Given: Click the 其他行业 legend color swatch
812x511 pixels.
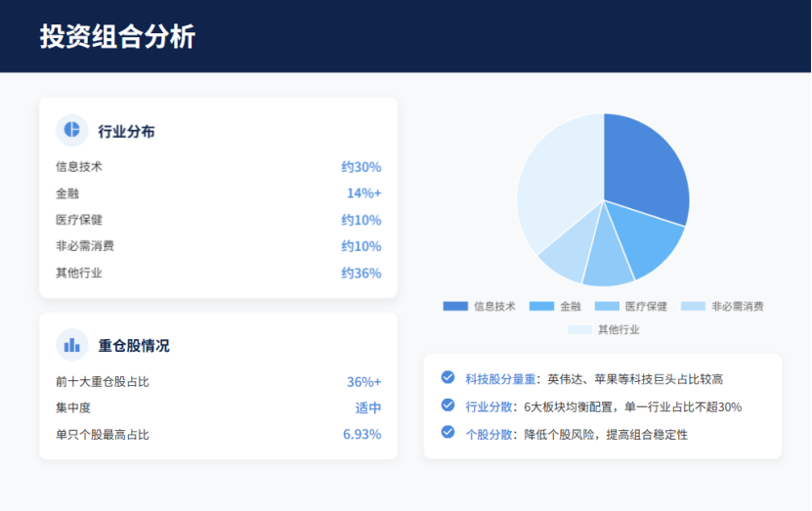Looking at the screenshot, I should point(579,329).
